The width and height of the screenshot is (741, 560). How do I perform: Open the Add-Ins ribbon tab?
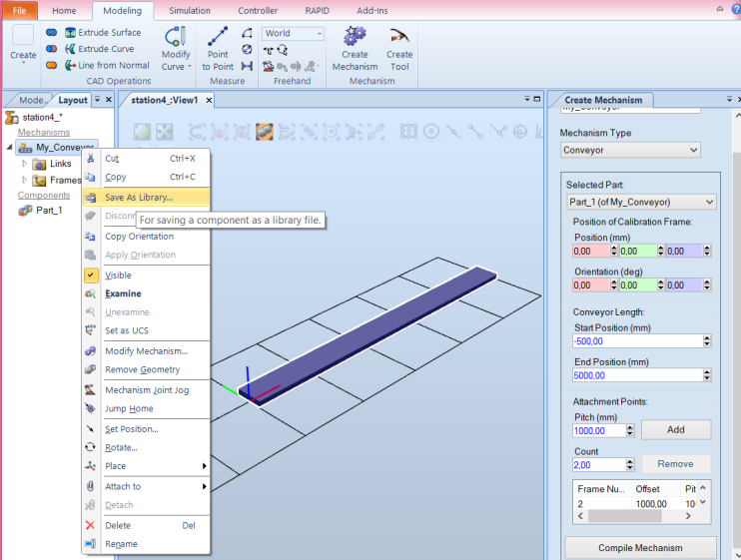tap(372, 10)
